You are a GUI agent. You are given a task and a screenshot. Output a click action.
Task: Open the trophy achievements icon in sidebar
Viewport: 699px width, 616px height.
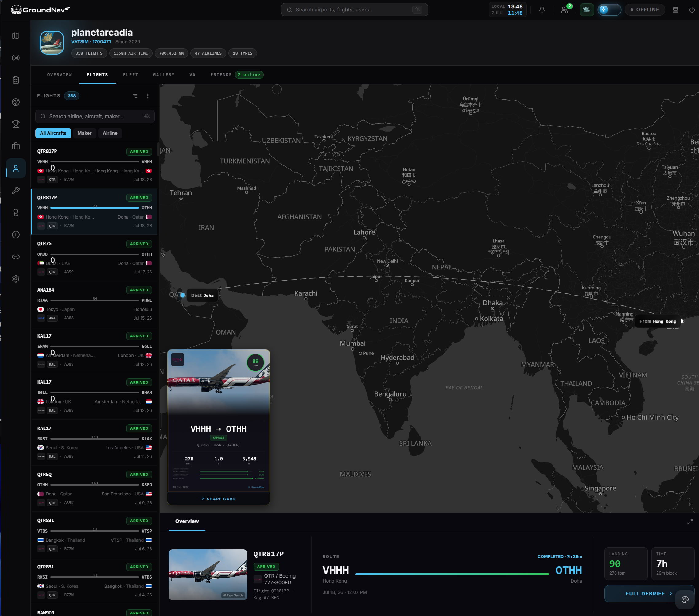click(x=16, y=124)
